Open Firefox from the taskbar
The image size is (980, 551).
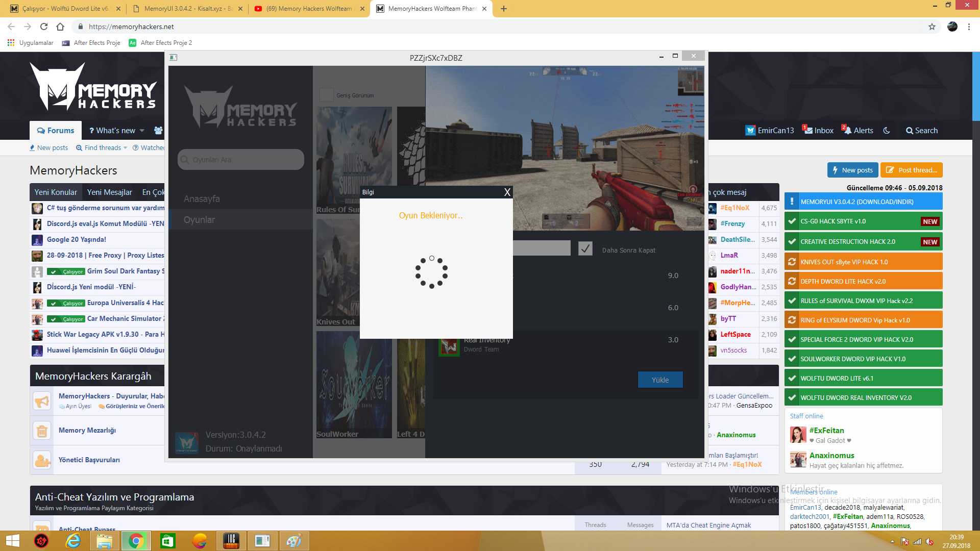click(199, 541)
